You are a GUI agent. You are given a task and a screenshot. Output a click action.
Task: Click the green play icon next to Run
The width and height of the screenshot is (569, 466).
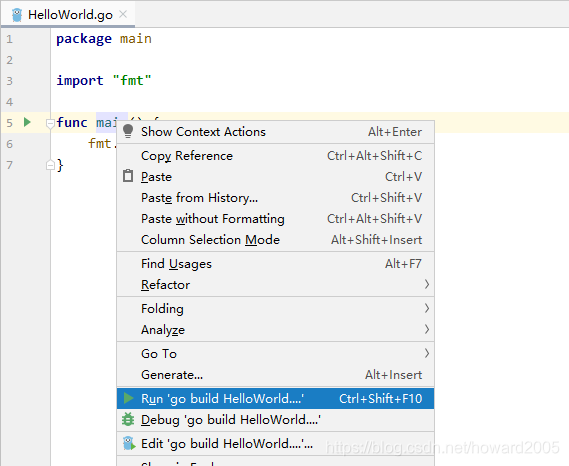coord(128,398)
